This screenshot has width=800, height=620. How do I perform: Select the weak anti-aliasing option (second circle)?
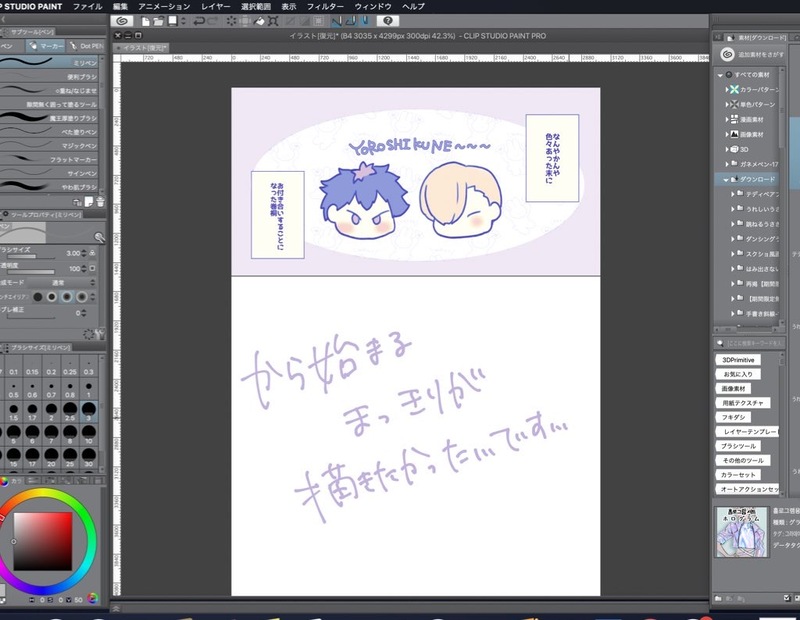pyautogui.click(x=52, y=296)
